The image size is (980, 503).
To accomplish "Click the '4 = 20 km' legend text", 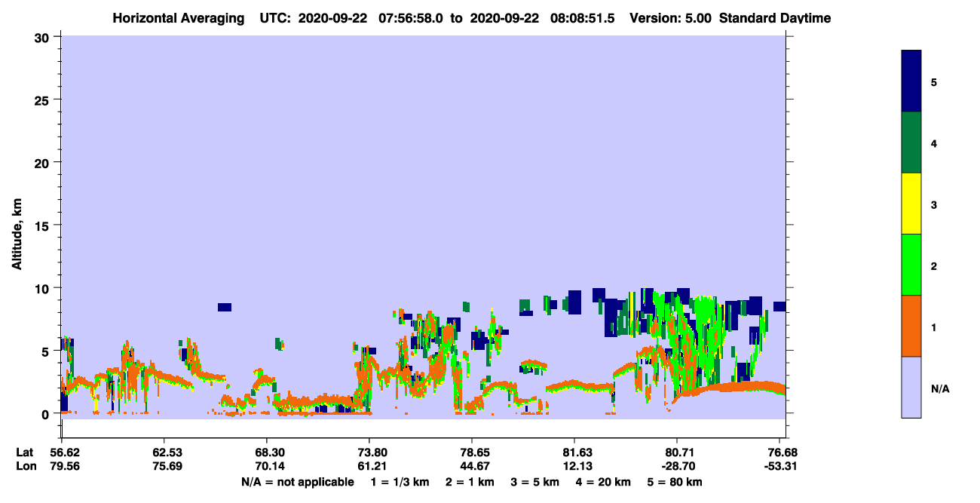I will (604, 482).
